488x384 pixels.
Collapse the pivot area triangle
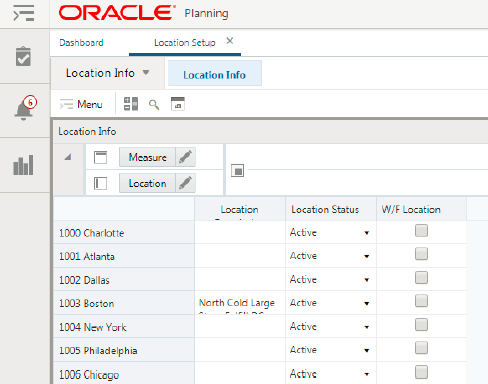coord(68,157)
